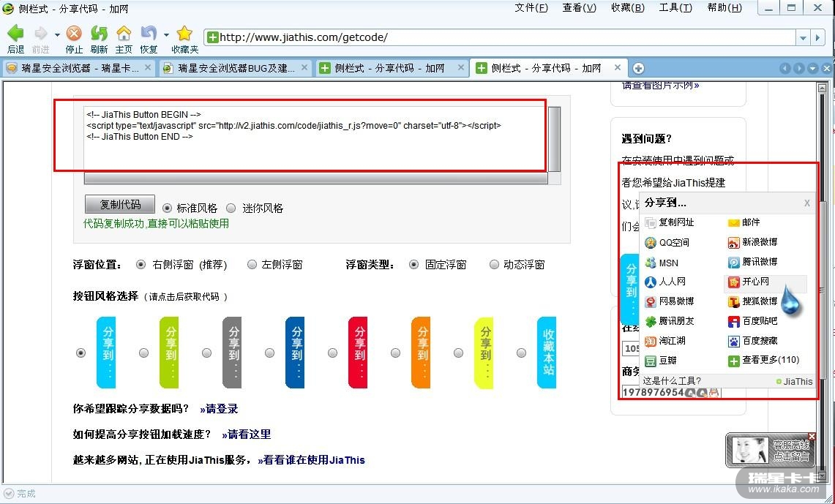
Task: Click the Back (后退) green arrow icon
Action: pos(15,34)
